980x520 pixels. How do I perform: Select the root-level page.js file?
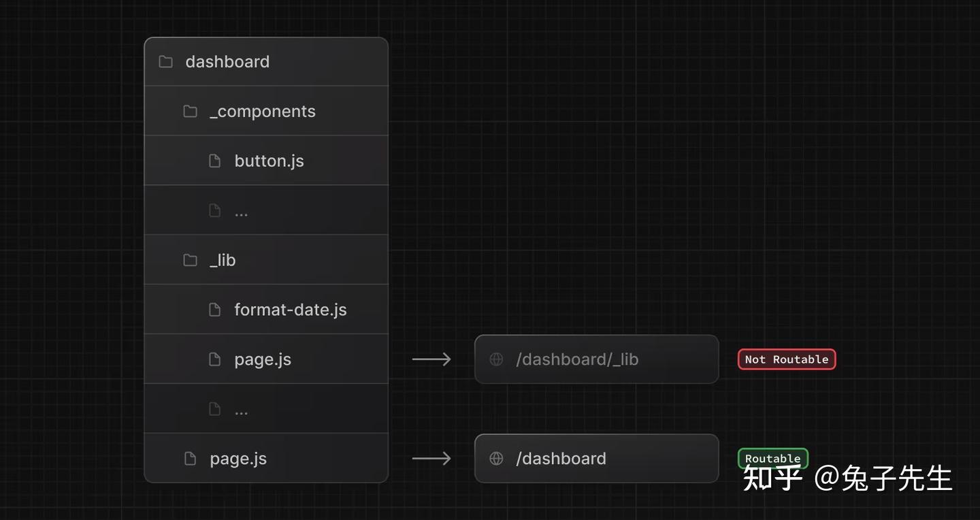(238, 459)
